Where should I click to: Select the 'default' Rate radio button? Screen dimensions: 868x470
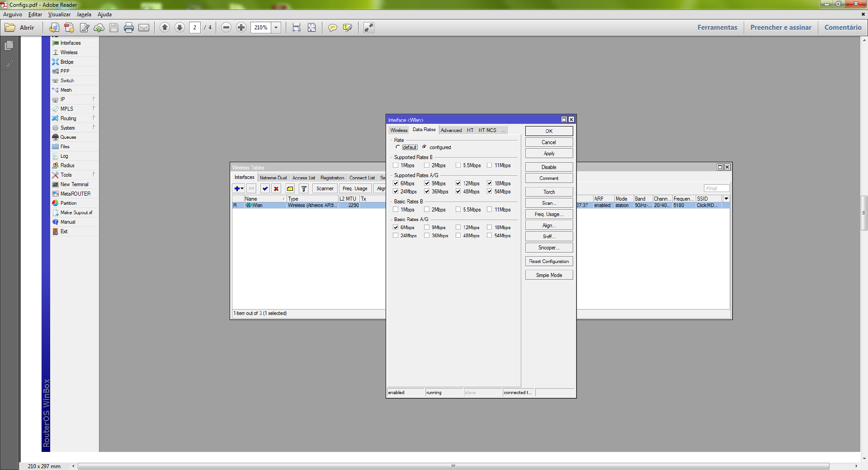coord(398,147)
